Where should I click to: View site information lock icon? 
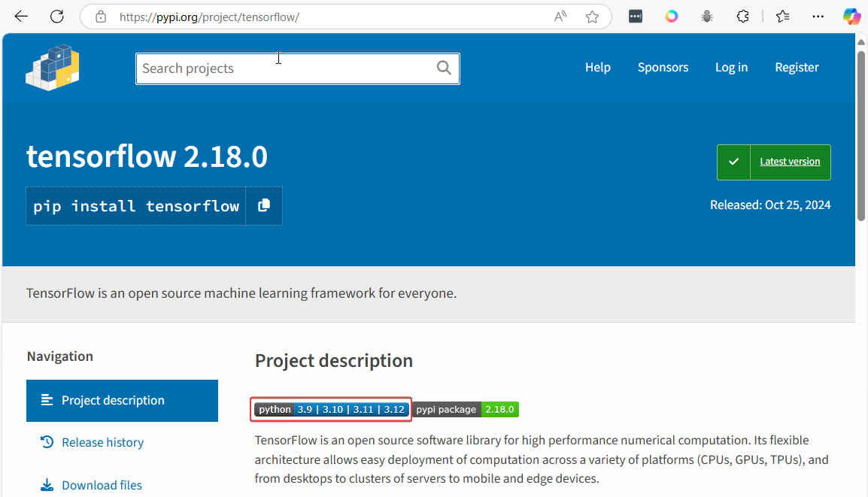click(x=101, y=17)
